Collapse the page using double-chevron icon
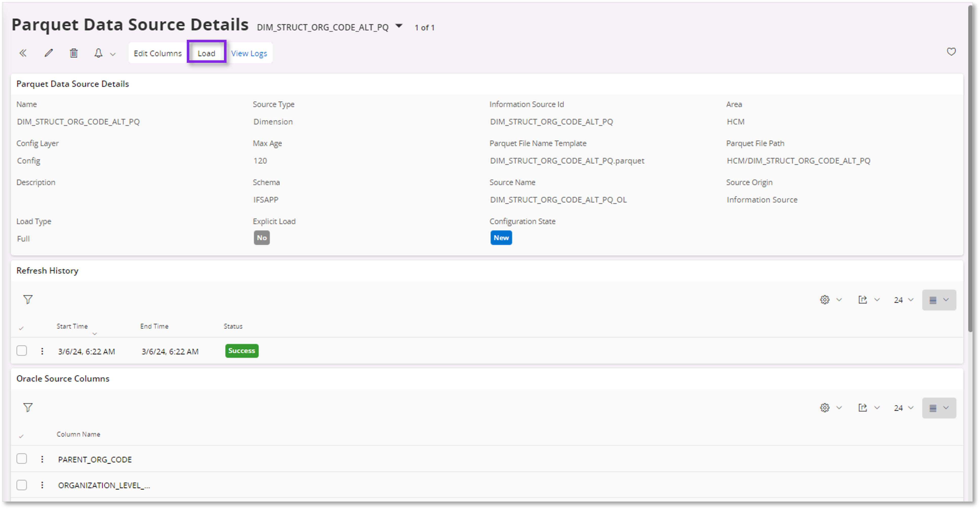The image size is (980, 509). 23,53
